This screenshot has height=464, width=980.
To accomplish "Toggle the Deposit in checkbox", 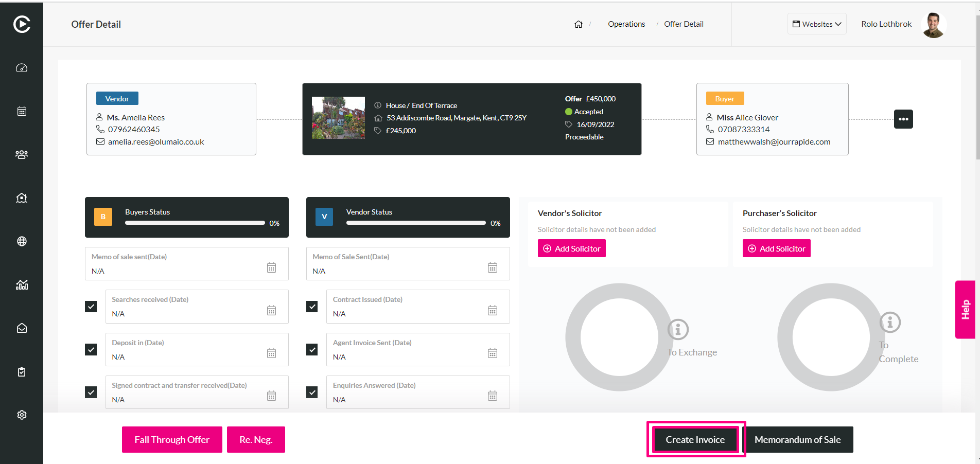I will pos(91,350).
